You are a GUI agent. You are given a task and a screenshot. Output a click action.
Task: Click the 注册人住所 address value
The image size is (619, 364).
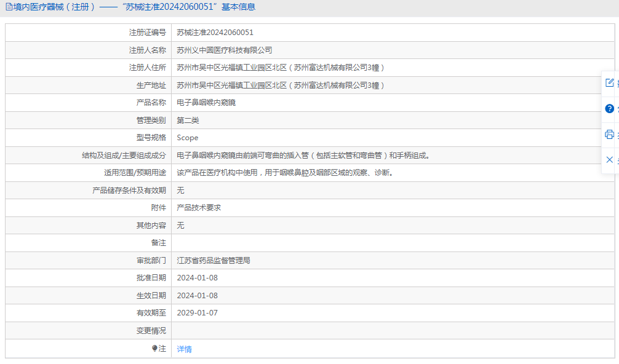(x=281, y=68)
